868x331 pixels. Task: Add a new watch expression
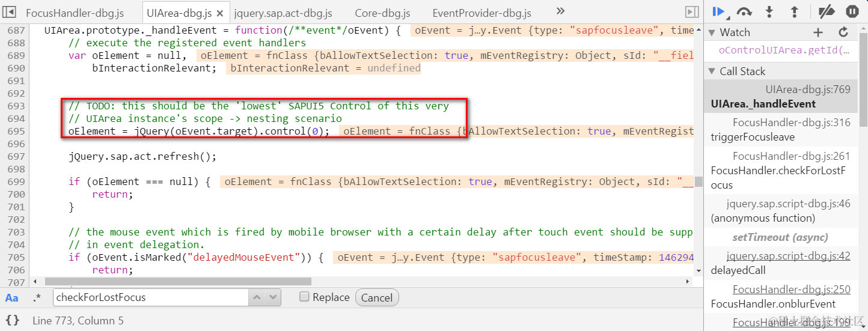click(x=818, y=32)
